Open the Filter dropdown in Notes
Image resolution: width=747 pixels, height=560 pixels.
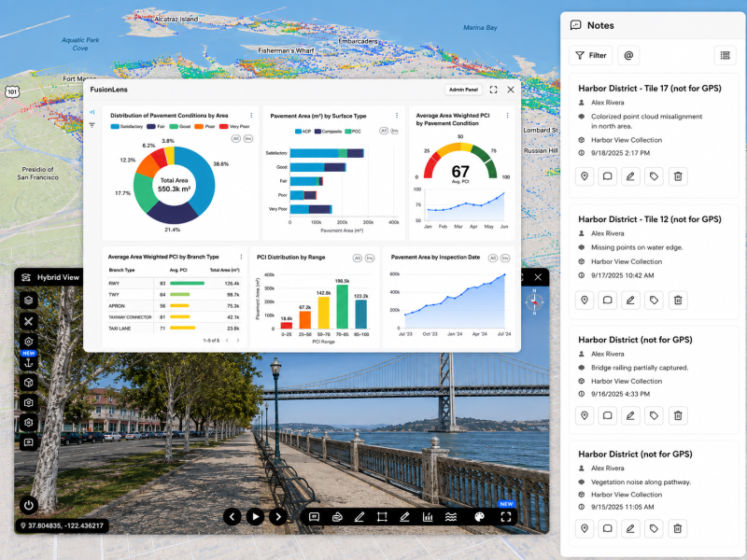pyautogui.click(x=590, y=55)
